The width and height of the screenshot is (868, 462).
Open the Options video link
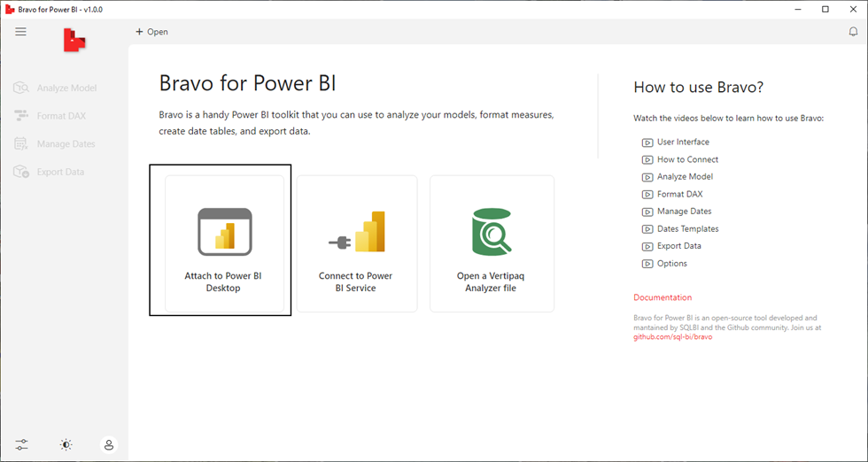tap(672, 264)
